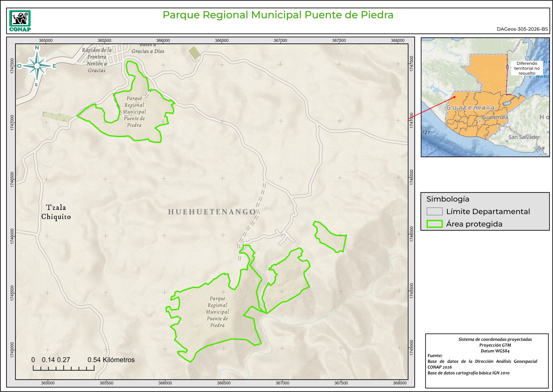553x392 pixels.
Task: Click the large southern park polygon label
Action: pos(217,312)
